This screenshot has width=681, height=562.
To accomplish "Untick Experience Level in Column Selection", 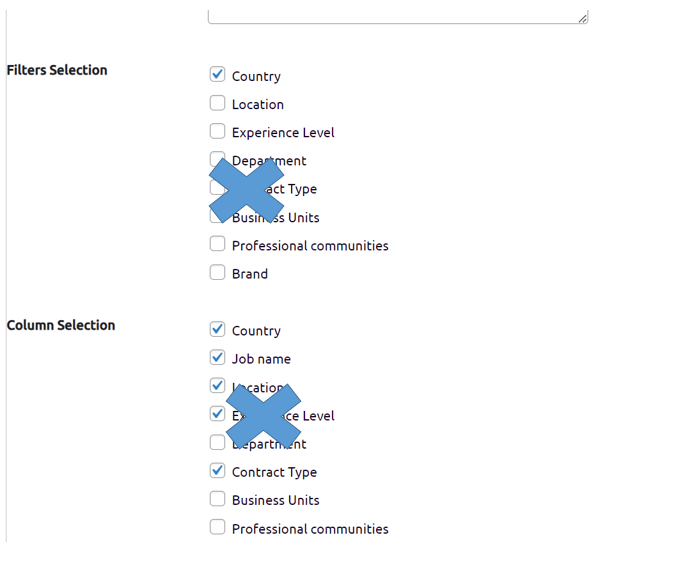I will 217,413.
